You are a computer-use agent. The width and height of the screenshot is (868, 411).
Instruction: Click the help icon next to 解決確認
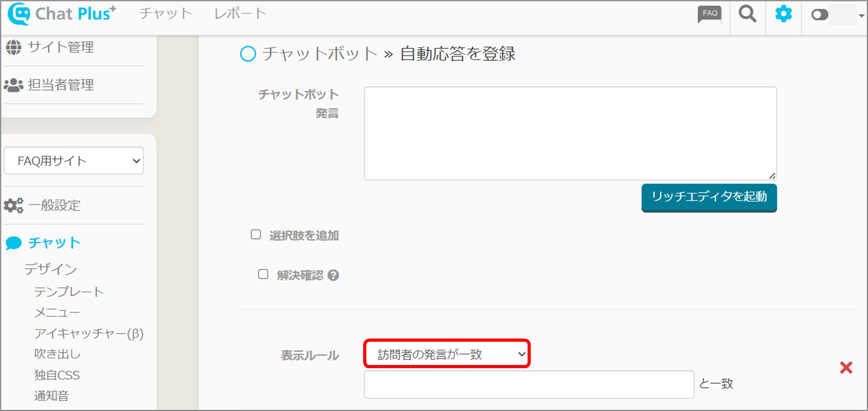tap(333, 275)
